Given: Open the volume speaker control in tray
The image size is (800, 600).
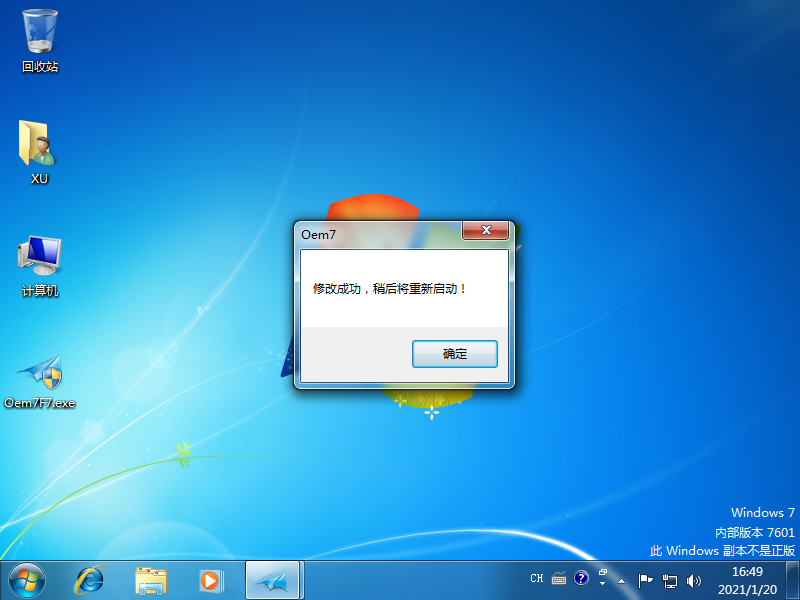Looking at the screenshot, I should (694, 579).
